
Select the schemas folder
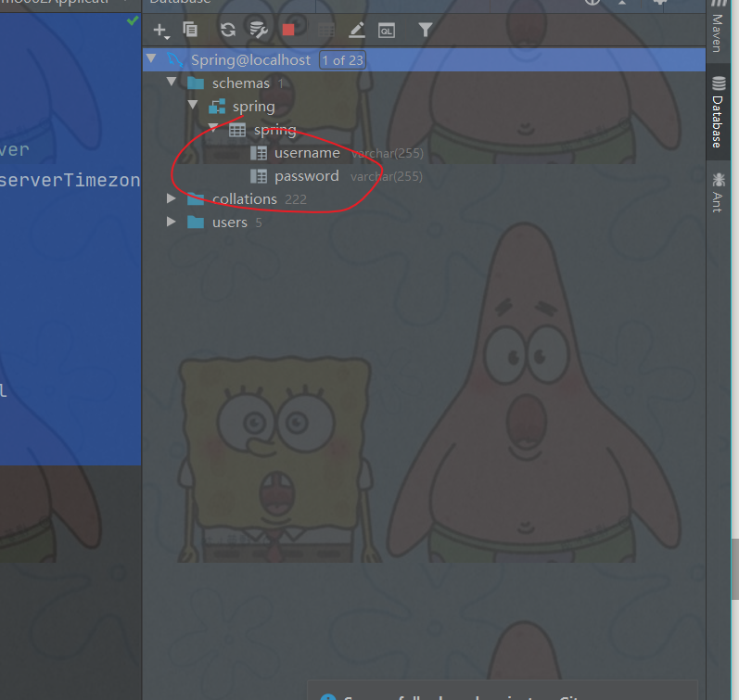tap(241, 83)
